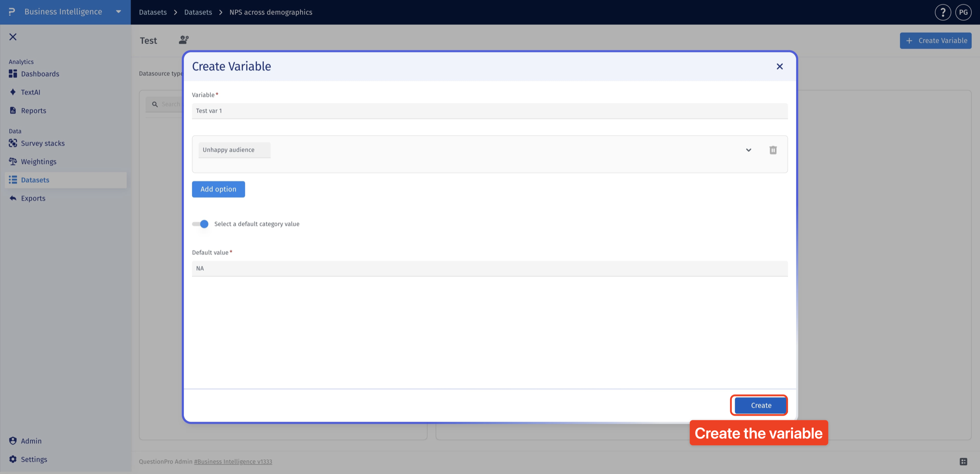Close the Create Variable dialog
The width and height of the screenshot is (980, 474).
pyautogui.click(x=780, y=66)
